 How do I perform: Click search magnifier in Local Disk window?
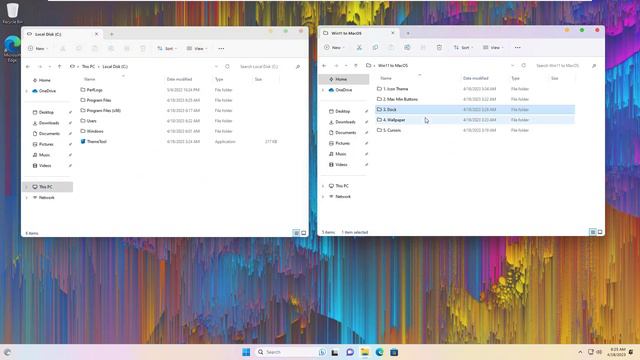click(298, 67)
